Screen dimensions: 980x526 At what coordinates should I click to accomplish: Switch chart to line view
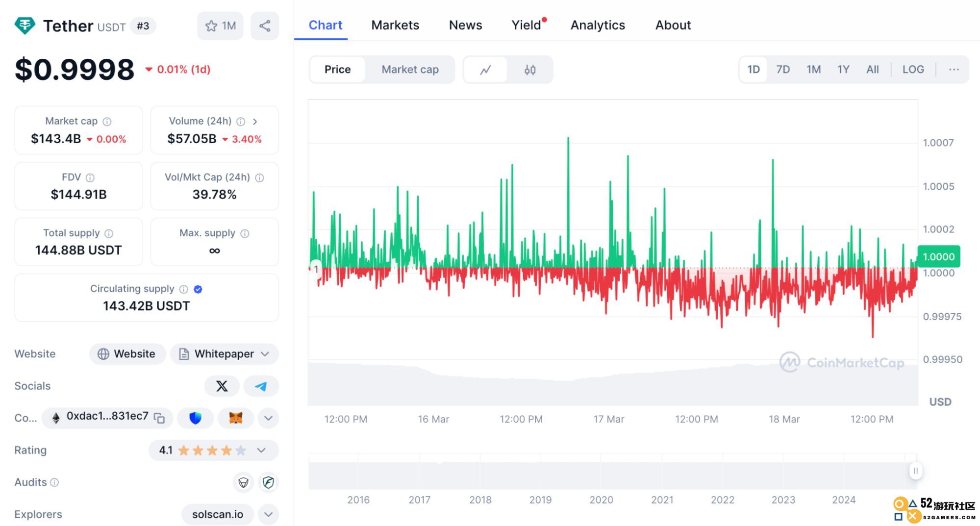point(485,70)
